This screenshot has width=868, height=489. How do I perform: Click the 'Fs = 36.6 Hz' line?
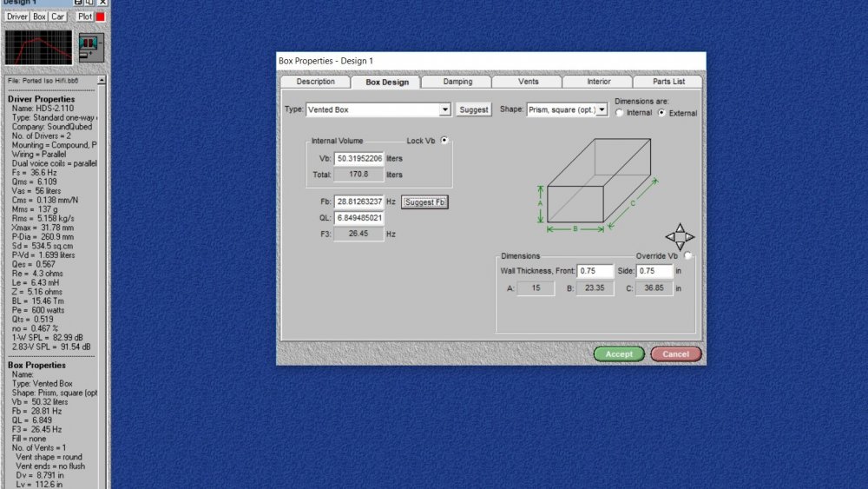coord(35,173)
